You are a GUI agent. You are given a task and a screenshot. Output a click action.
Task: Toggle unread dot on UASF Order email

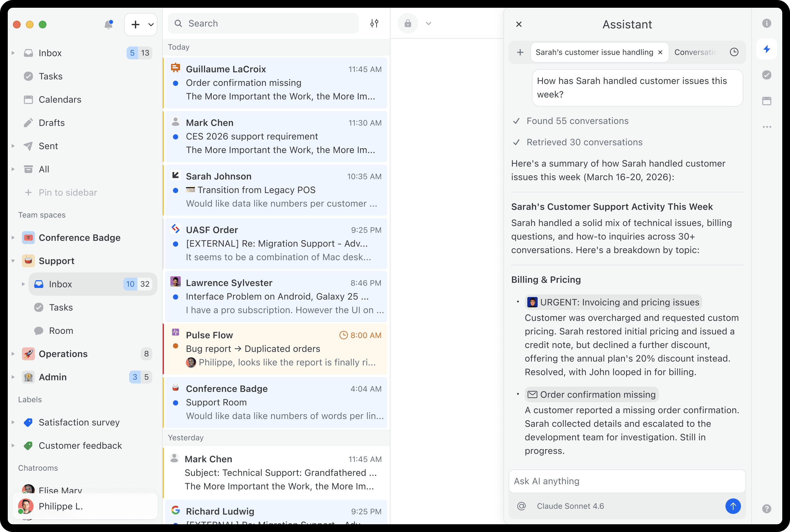(x=175, y=244)
